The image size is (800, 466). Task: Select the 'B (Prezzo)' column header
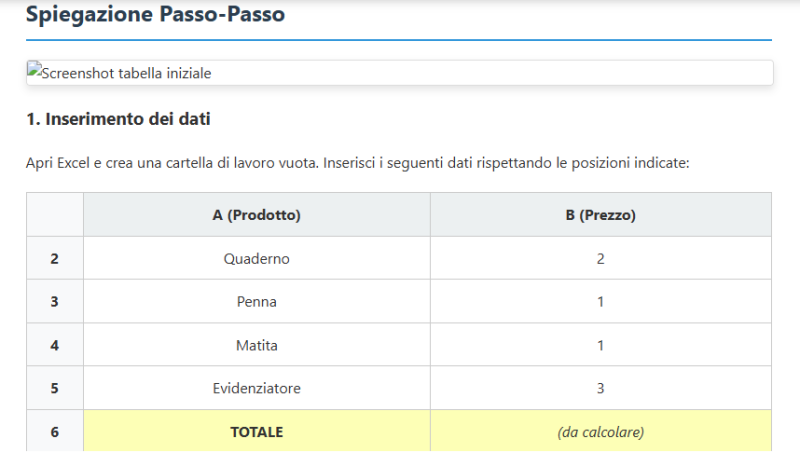point(601,215)
